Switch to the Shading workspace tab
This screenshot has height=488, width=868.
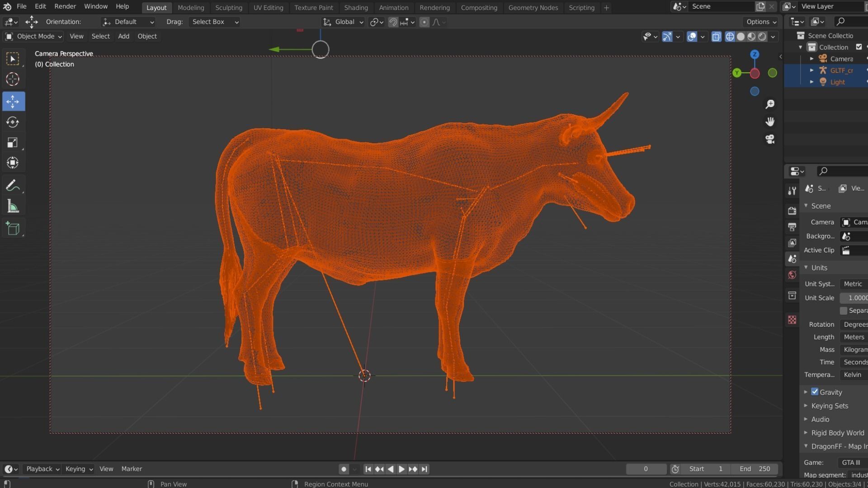click(x=356, y=8)
